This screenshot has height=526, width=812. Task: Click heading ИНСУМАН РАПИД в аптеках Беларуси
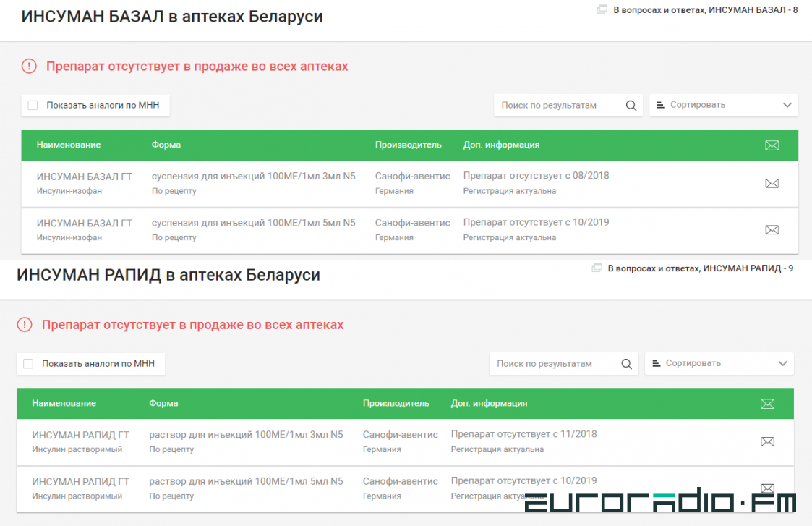tap(168, 275)
